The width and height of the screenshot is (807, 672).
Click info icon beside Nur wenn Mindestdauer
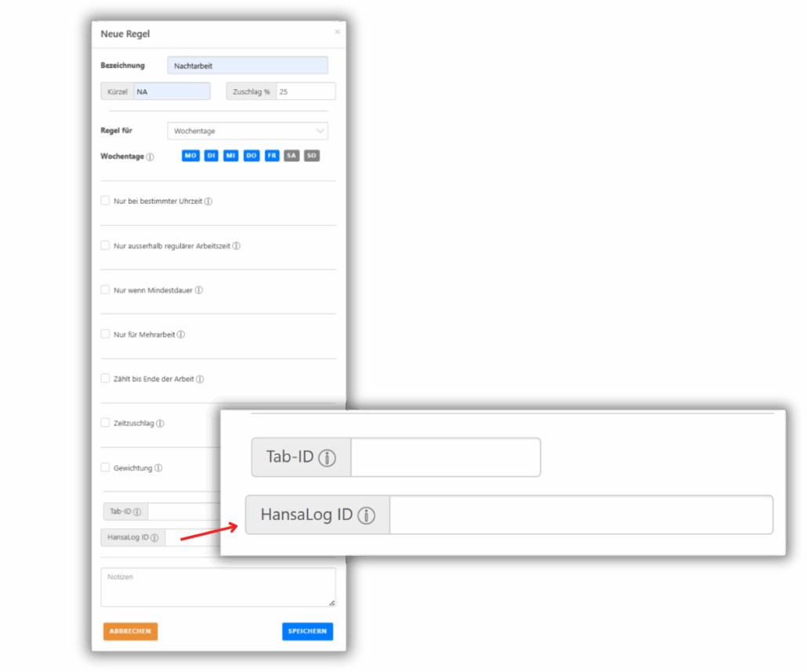tap(199, 291)
